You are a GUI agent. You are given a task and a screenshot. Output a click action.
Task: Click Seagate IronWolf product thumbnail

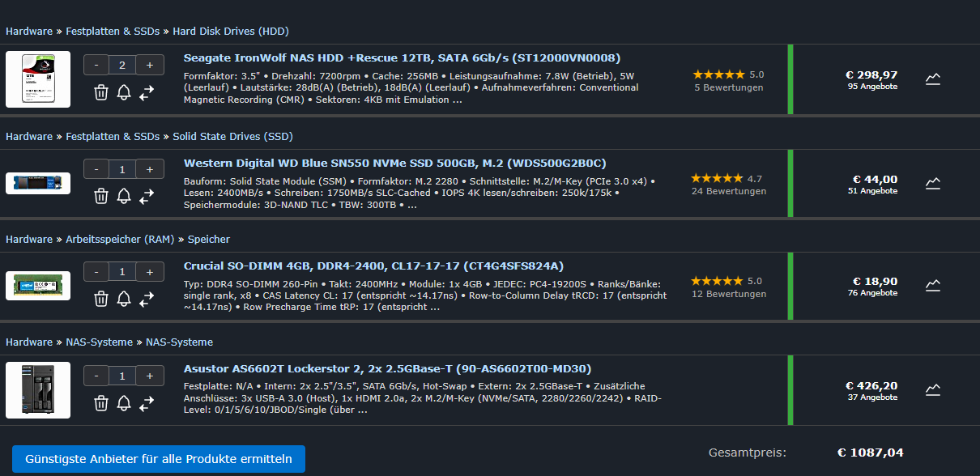tap(38, 79)
